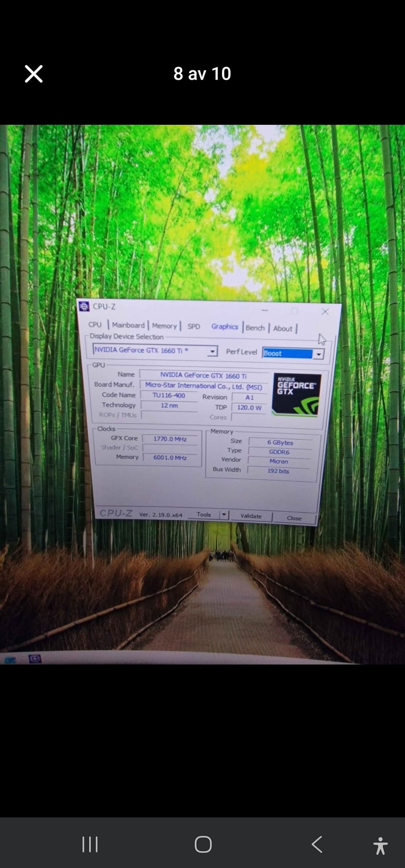Switch to the Mainboard tab
The height and width of the screenshot is (868, 405).
[x=128, y=325]
